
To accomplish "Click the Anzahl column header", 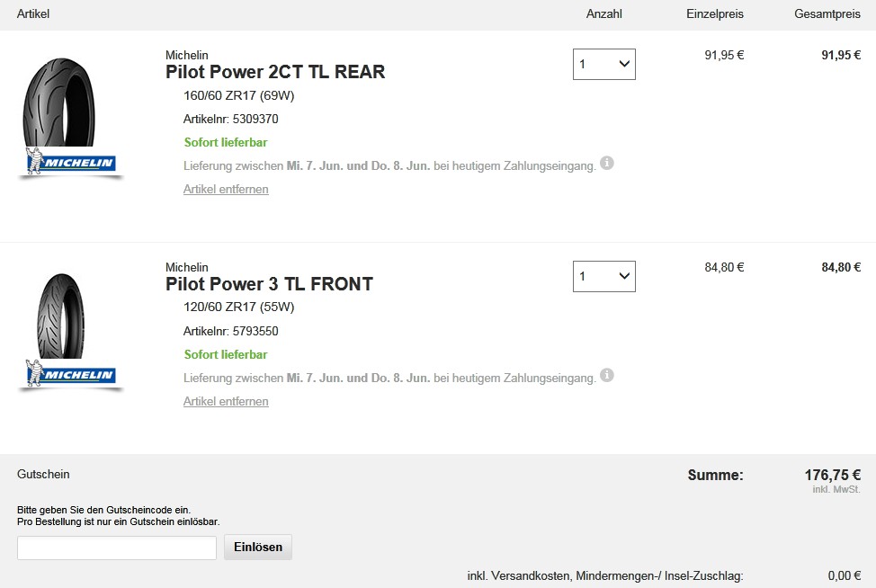I will click(603, 13).
